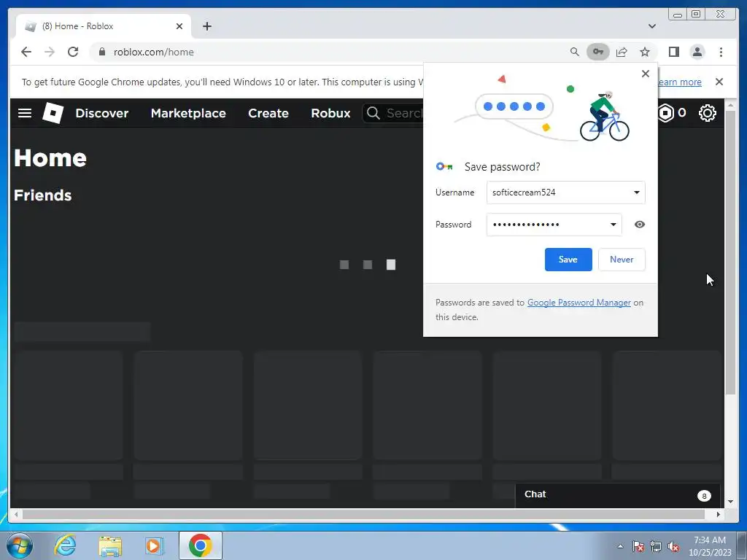Click the muted volume tray icon

pyautogui.click(x=673, y=546)
